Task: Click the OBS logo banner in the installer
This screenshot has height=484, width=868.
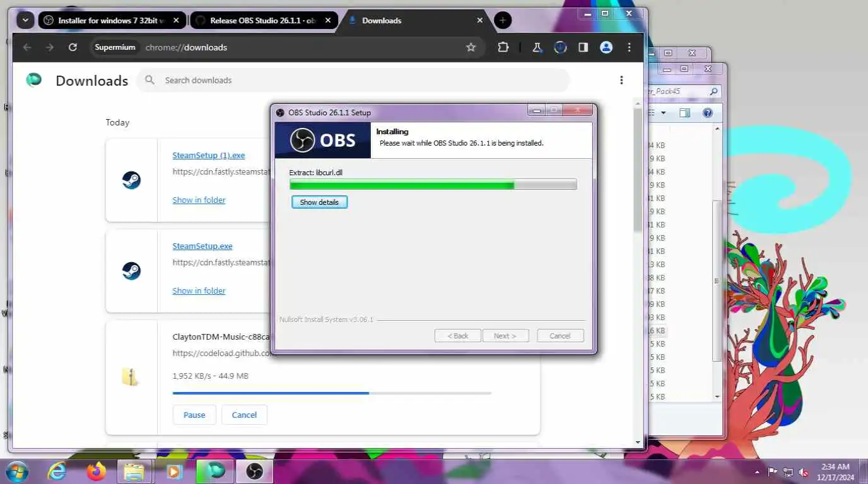Action: 322,140
